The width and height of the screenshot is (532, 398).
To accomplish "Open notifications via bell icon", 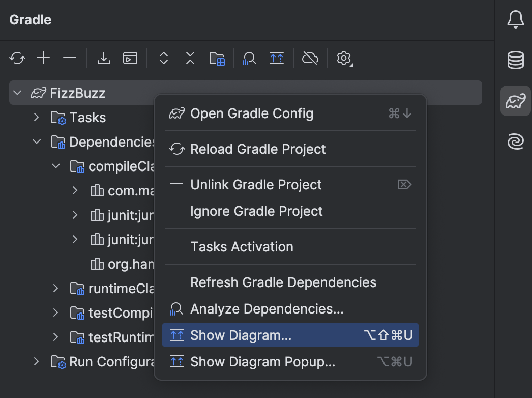I will tap(515, 19).
